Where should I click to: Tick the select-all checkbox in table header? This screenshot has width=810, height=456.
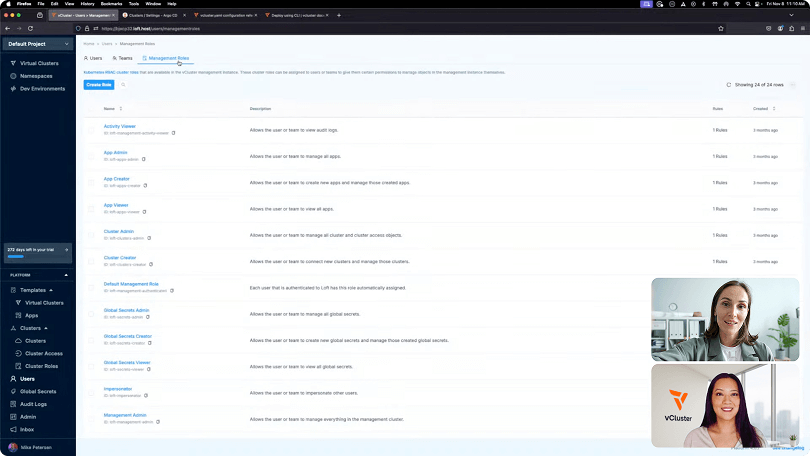pos(91,109)
